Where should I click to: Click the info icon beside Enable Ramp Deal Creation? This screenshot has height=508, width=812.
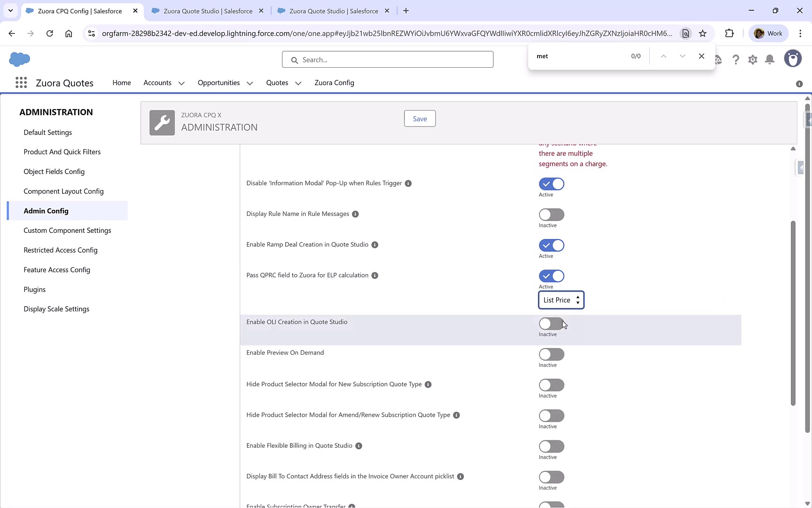click(375, 245)
